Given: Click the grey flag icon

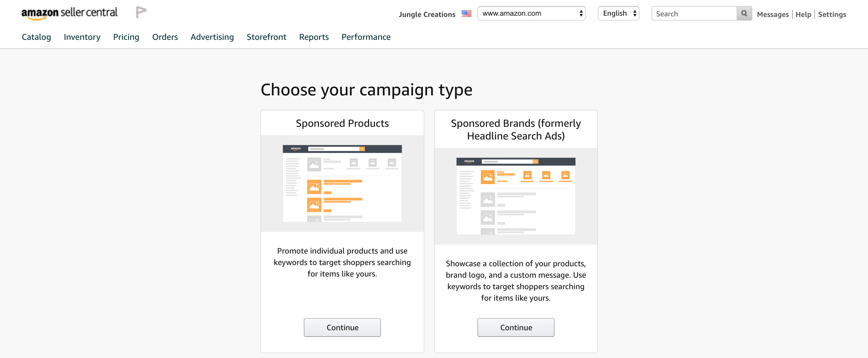Looking at the screenshot, I should [x=141, y=12].
